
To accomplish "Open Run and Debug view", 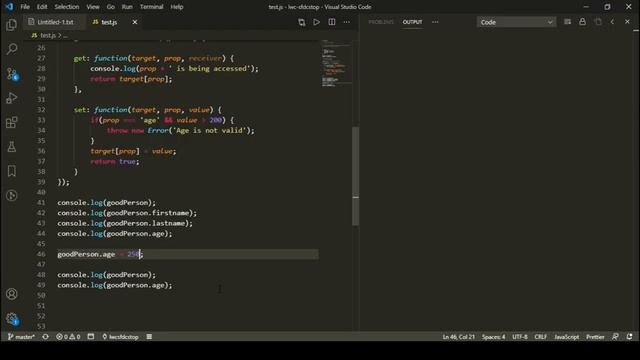I will point(11,98).
